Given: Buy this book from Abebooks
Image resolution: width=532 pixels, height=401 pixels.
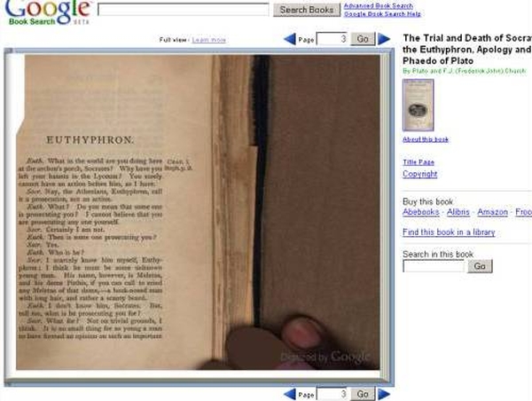Looking at the screenshot, I should click(421, 212).
